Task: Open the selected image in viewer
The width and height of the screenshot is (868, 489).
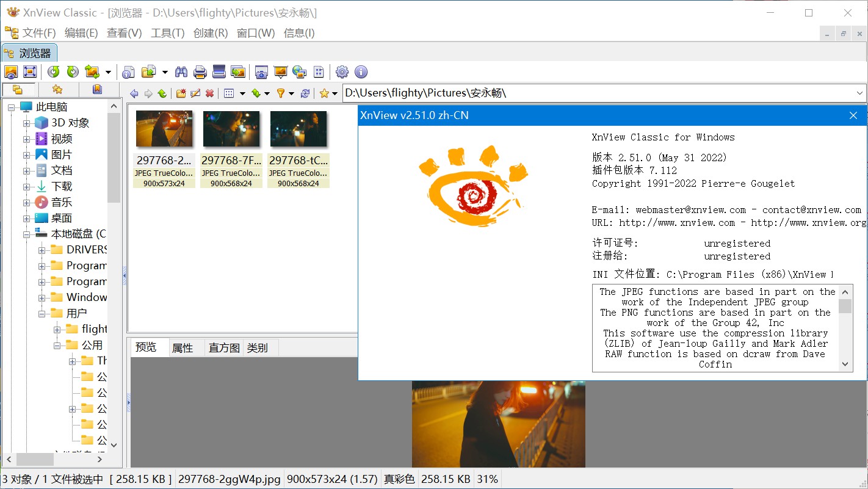Action: [x=11, y=72]
